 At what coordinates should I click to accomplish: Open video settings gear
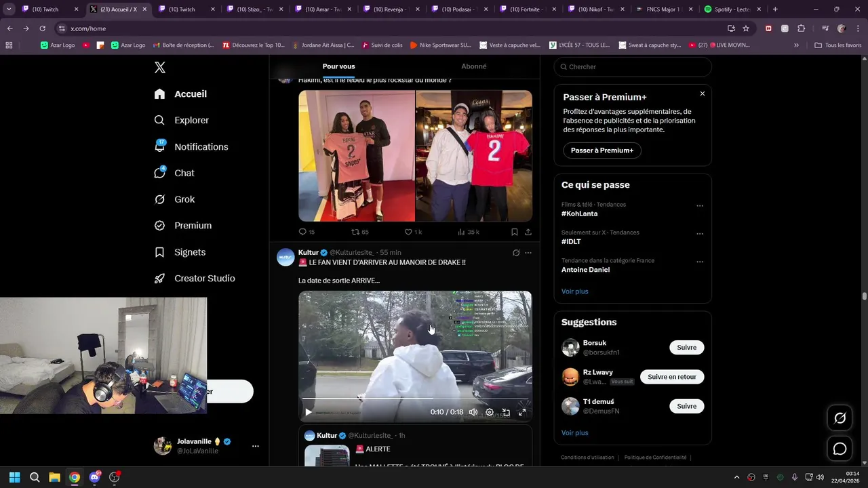coord(490,412)
